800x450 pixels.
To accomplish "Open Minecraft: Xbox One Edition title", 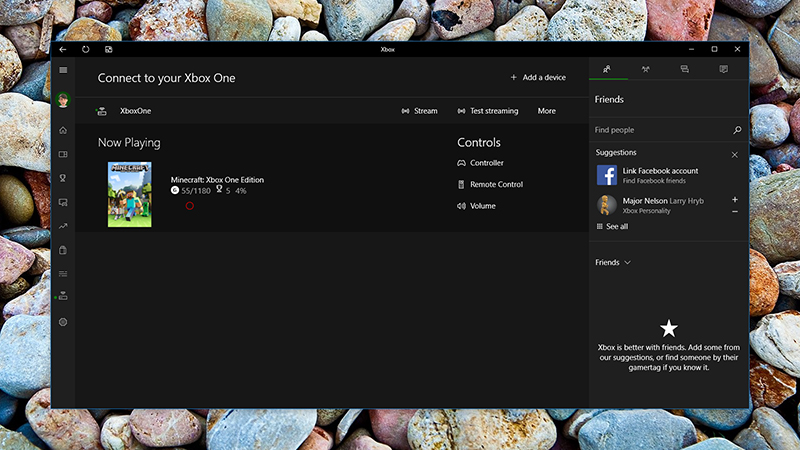I will (217, 180).
